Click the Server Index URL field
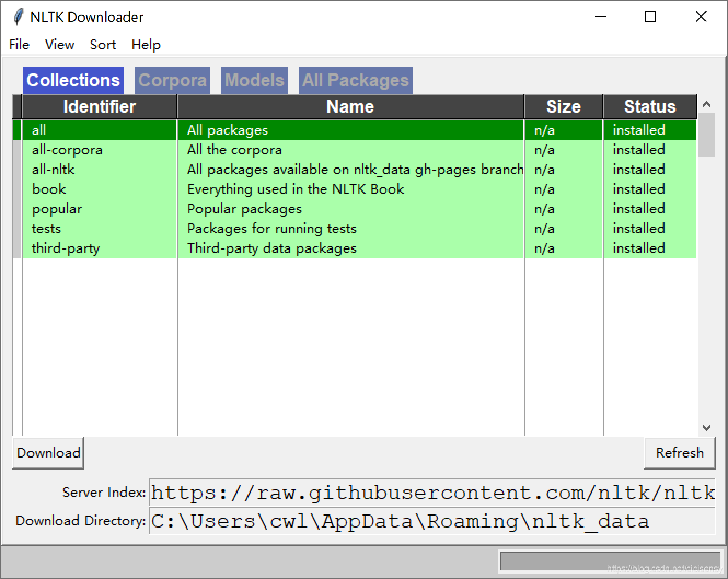 432,493
